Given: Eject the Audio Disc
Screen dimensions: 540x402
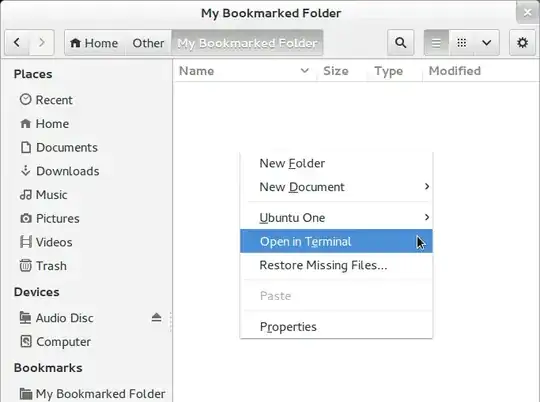Looking at the screenshot, I should 156,317.
